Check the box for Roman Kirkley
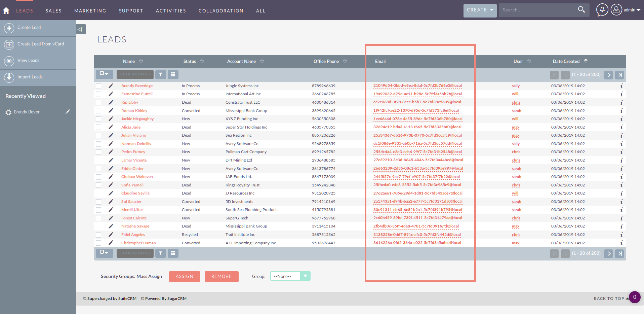Image resolution: width=644 pixels, height=314 pixels. click(x=98, y=111)
